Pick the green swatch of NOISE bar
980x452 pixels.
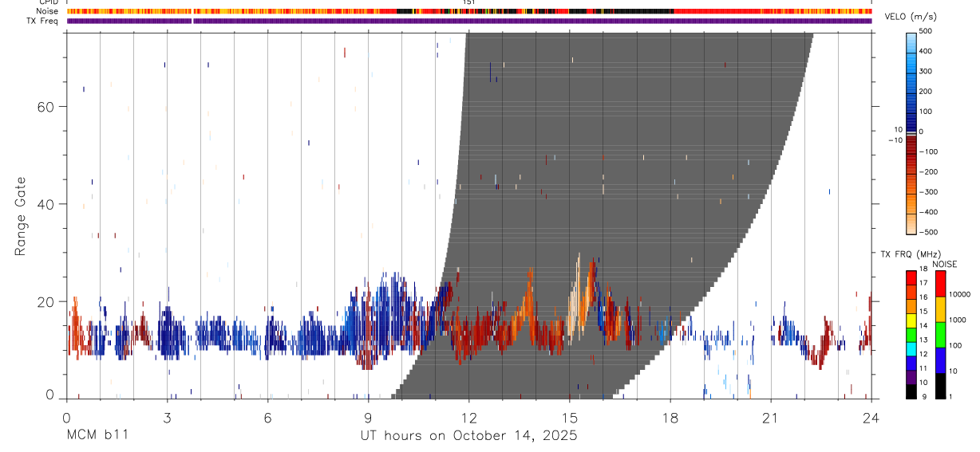tap(940, 334)
